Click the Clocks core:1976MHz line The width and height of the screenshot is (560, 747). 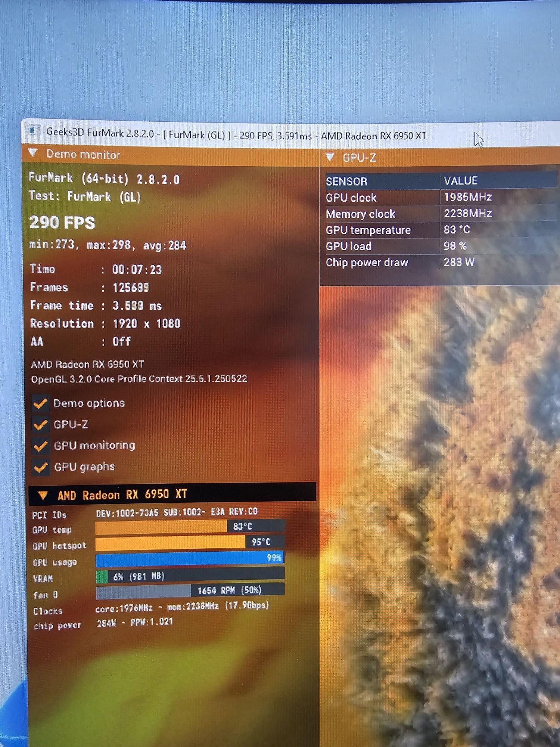[182, 607]
